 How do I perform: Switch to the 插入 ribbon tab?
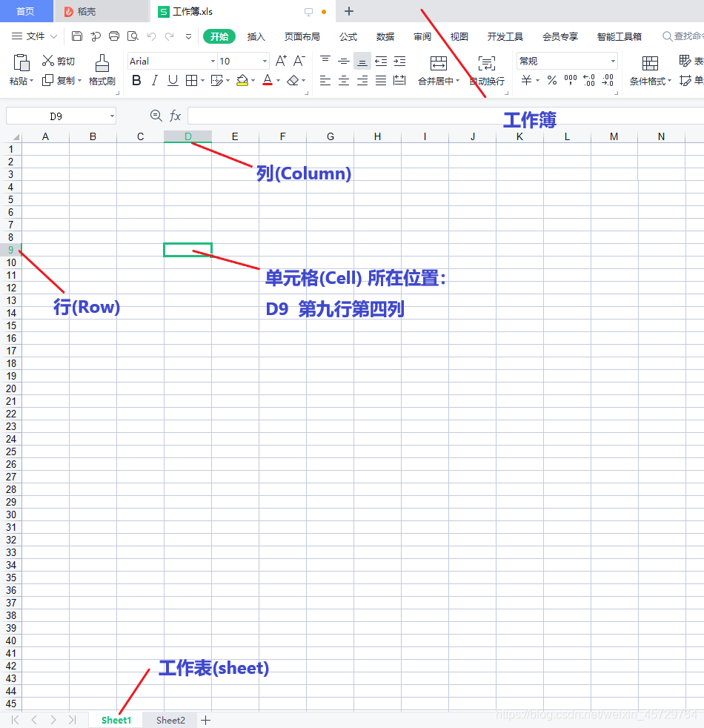coord(256,36)
